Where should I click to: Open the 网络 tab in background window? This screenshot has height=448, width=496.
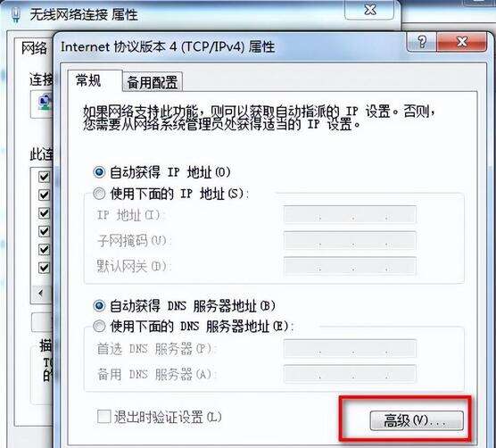tap(34, 48)
